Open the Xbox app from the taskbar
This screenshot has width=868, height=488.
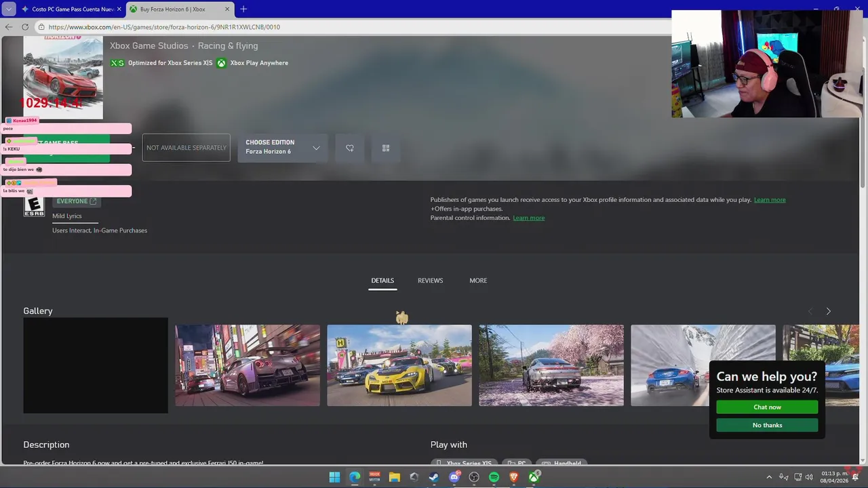(534, 477)
